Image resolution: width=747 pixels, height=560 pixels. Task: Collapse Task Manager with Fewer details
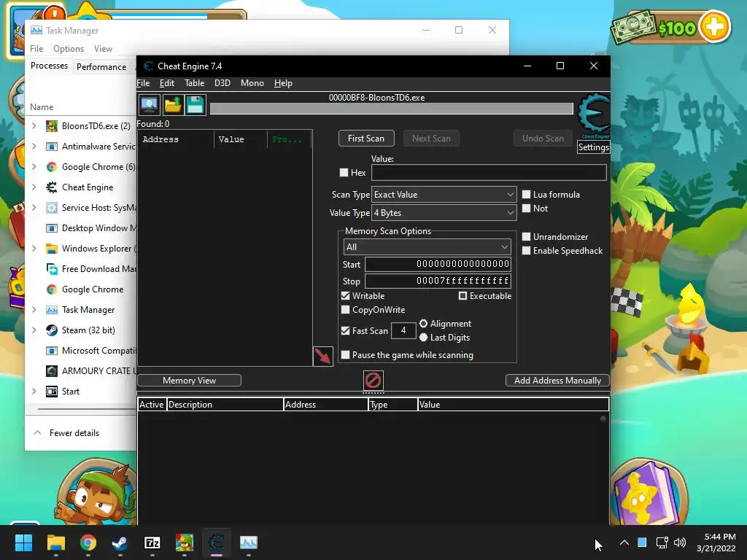[66, 433]
